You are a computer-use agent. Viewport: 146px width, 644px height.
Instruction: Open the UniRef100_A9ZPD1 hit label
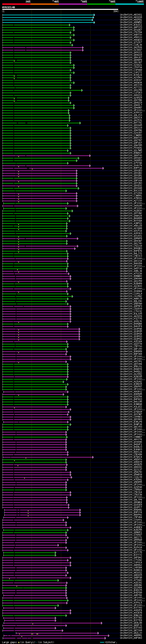(x=131, y=20)
